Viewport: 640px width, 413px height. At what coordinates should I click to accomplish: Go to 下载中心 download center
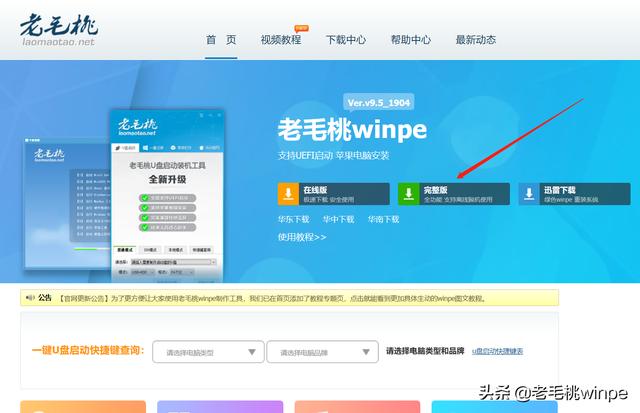coord(346,40)
